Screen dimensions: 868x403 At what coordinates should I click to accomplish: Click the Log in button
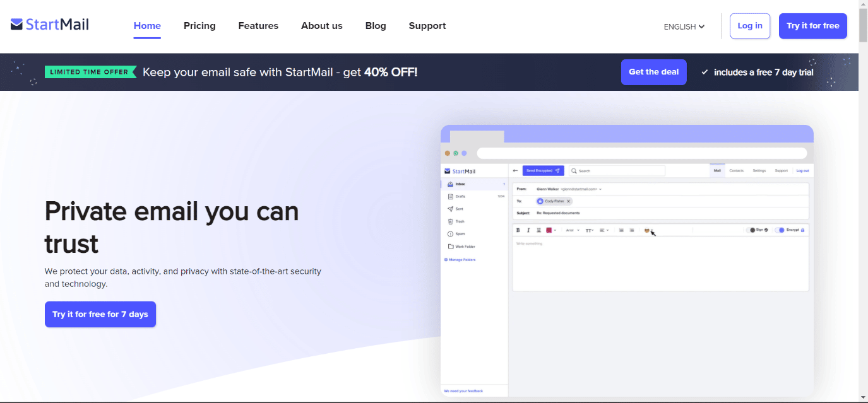coord(750,26)
